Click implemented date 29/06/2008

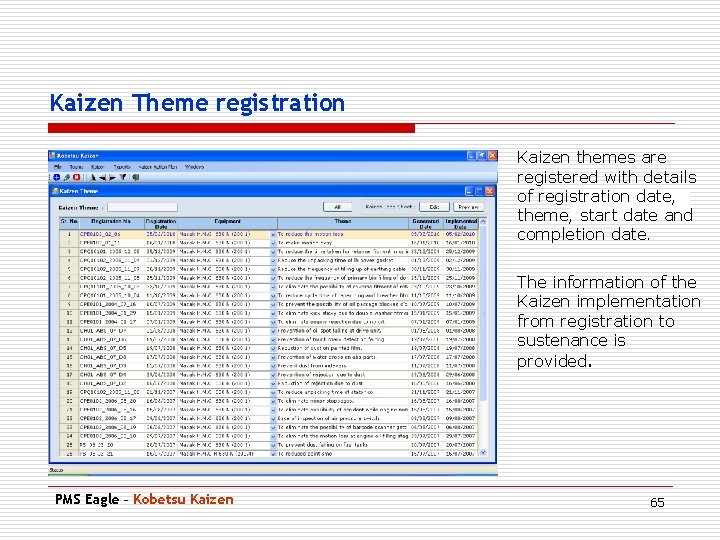461,375
